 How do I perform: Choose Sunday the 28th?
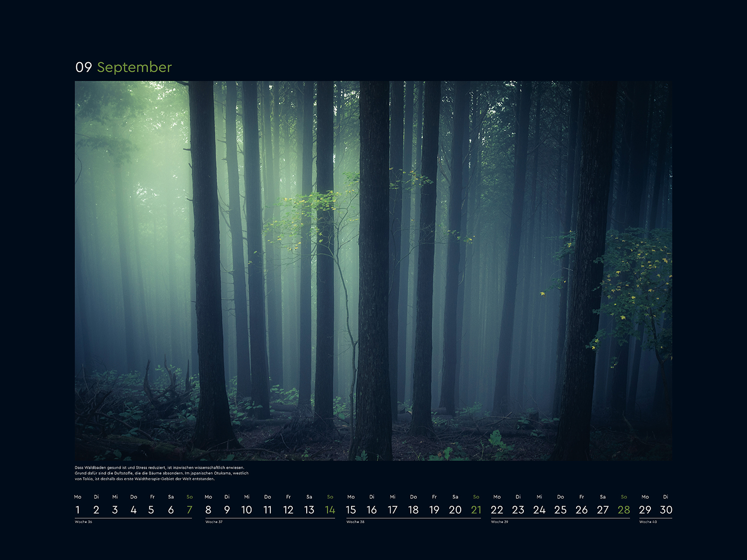623,510
